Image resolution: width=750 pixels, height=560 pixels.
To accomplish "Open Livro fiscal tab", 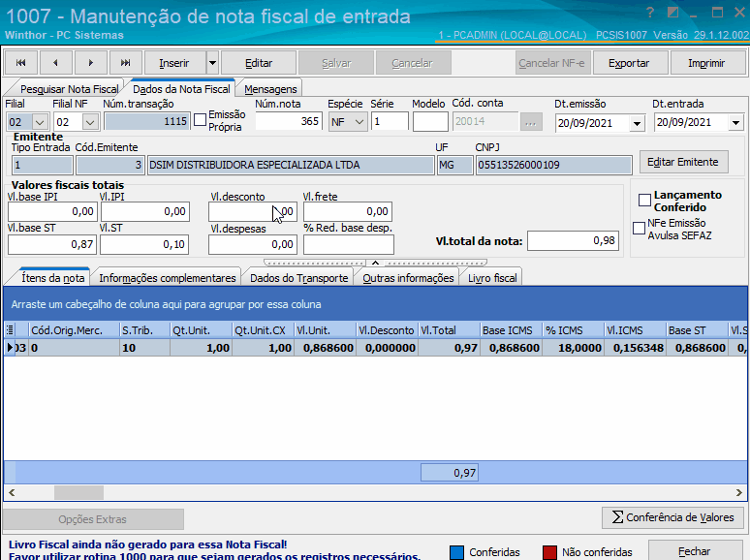I will point(492,278).
